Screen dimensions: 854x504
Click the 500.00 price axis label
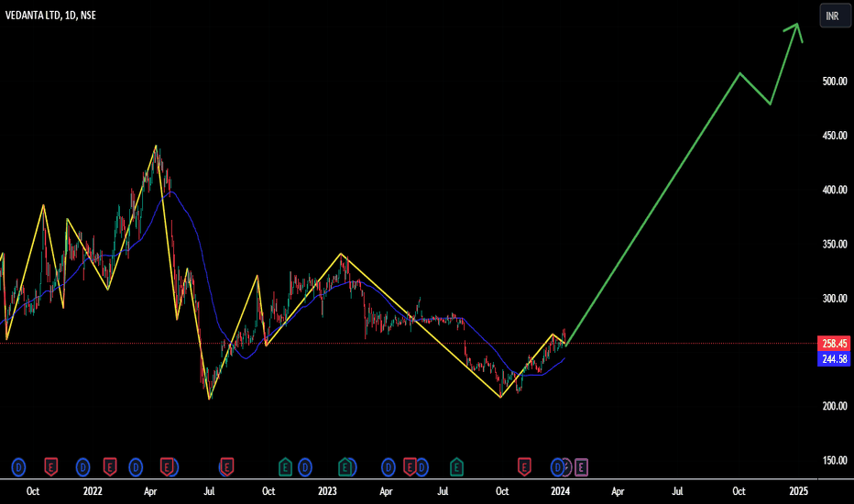[835, 82]
